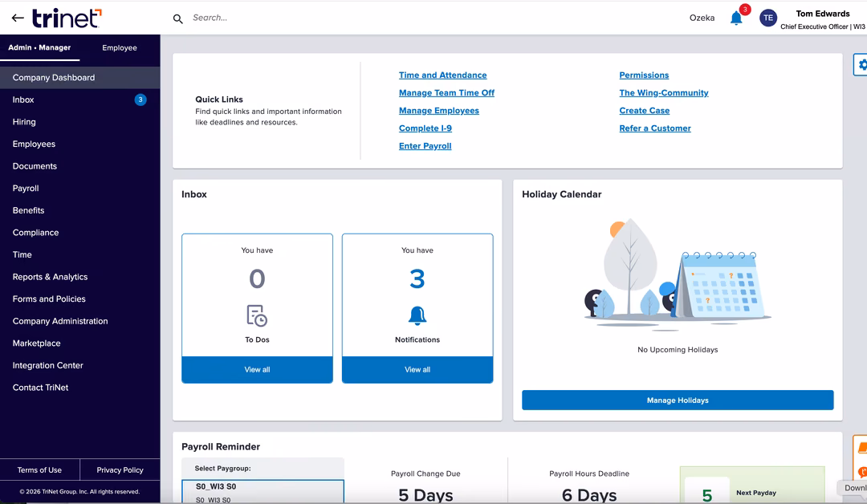Click the Notifications bell icon in Inbox card

tap(417, 315)
